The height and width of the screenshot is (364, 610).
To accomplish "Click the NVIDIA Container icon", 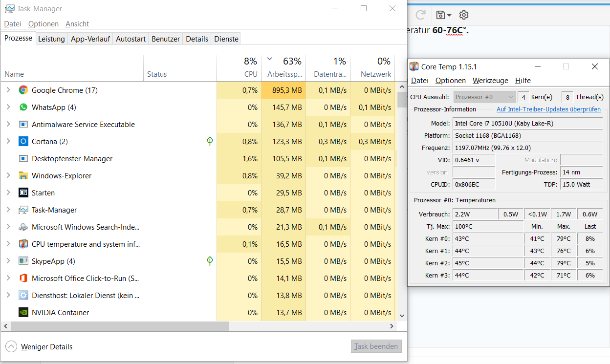I will (23, 313).
